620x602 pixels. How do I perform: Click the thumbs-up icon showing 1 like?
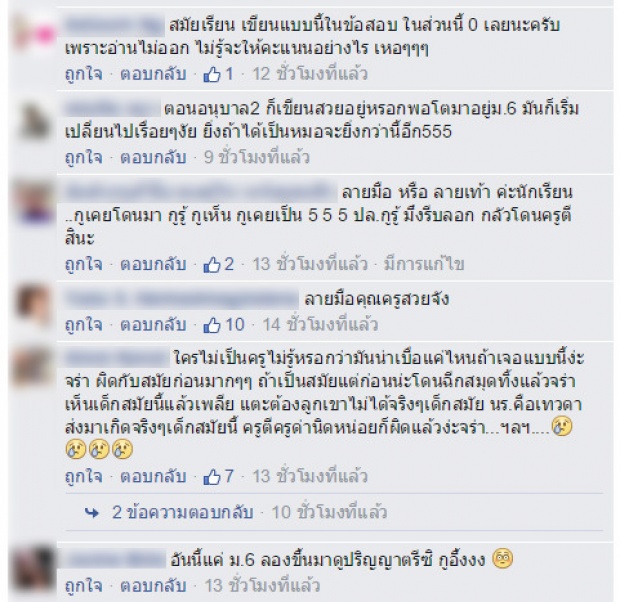coord(212,74)
